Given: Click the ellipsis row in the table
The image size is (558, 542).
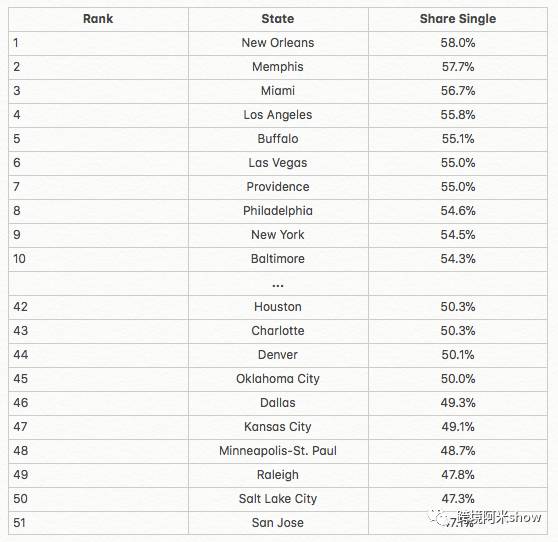Looking at the screenshot, I should 278,284.
